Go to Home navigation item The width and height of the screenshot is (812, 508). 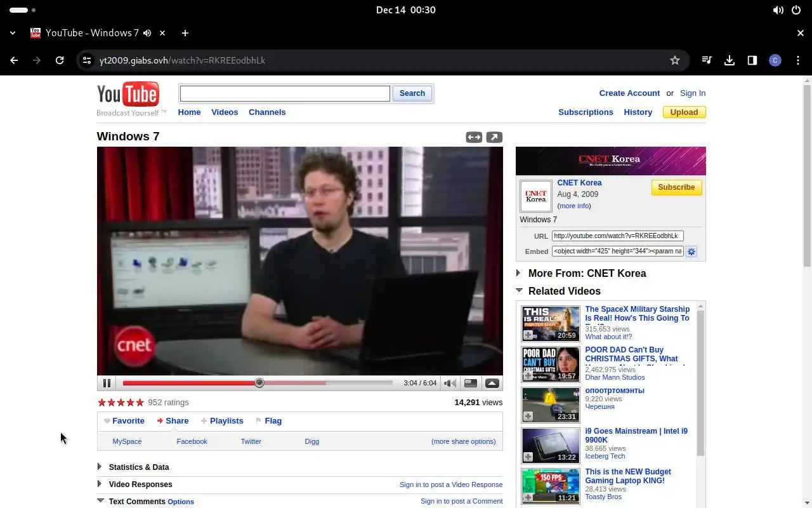click(x=189, y=112)
